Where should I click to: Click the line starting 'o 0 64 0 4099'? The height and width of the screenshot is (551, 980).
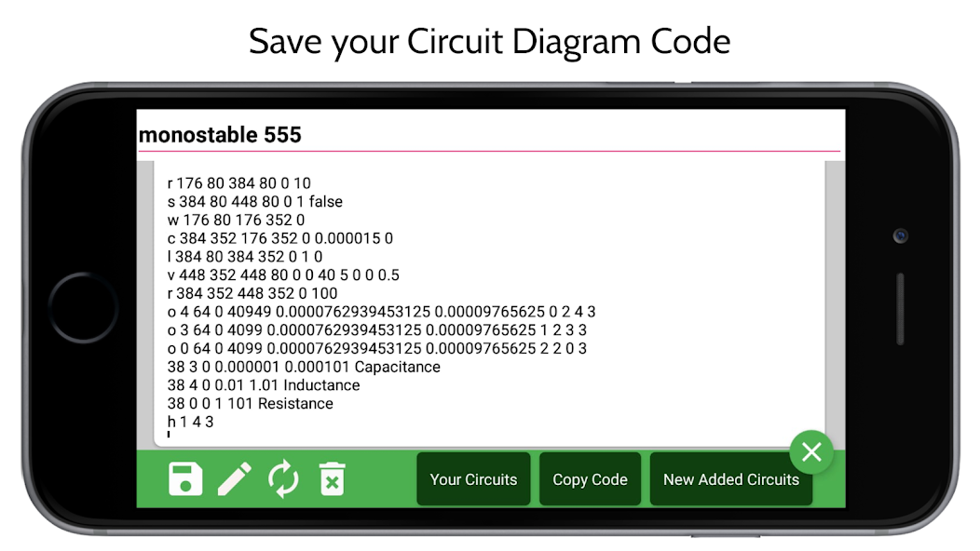[x=377, y=348]
